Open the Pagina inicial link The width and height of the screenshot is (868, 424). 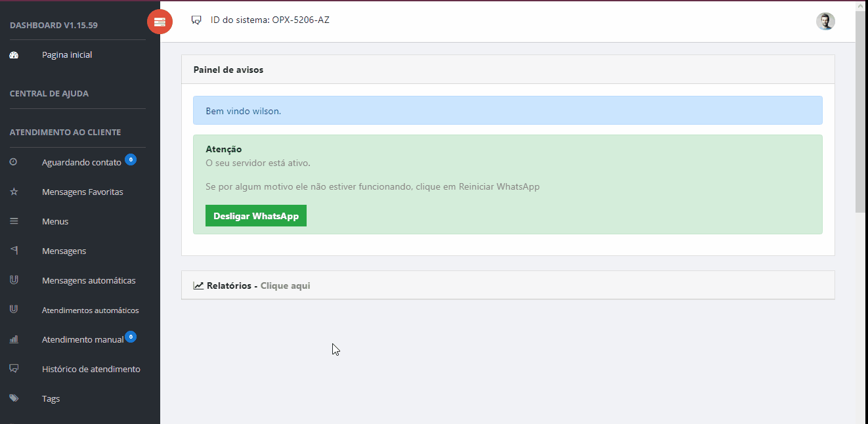coord(67,55)
